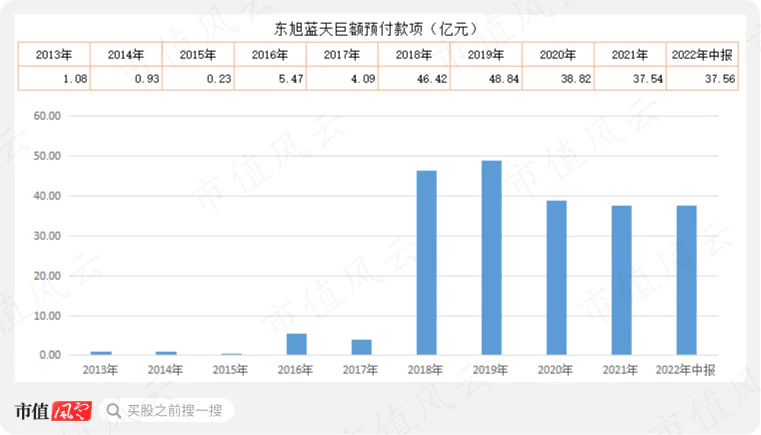Image resolution: width=761 pixels, height=435 pixels.
Task: Click the 2016年 bar in chart
Action: [296, 344]
